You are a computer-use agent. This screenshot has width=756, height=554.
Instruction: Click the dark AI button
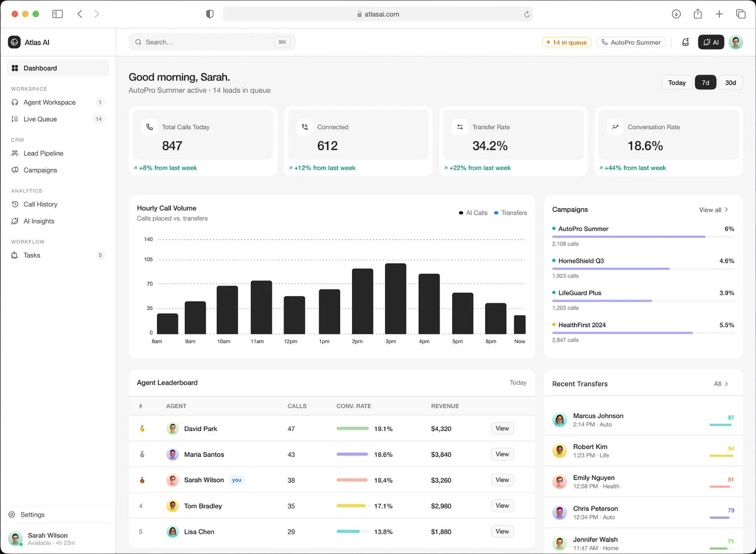click(711, 42)
